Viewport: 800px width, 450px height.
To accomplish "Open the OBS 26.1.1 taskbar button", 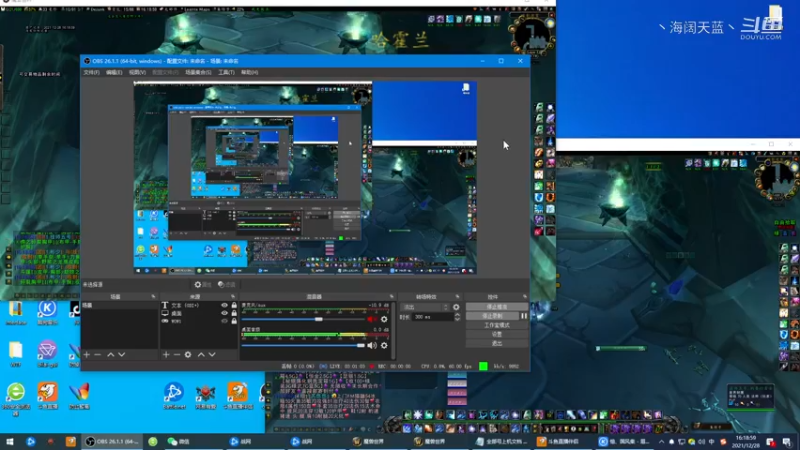I will (112, 442).
